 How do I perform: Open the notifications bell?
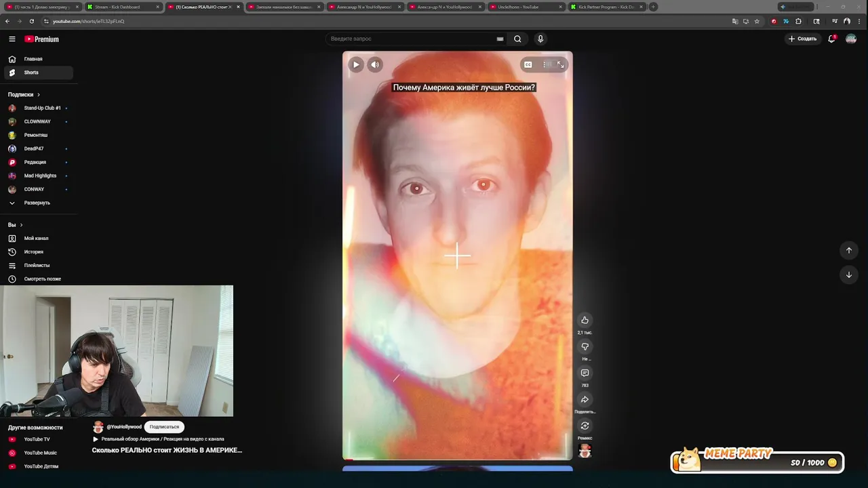[x=831, y=39]
